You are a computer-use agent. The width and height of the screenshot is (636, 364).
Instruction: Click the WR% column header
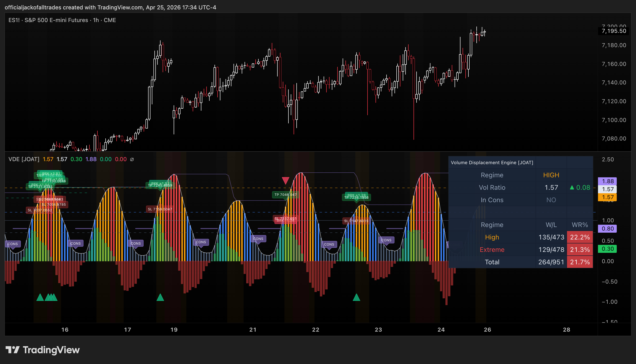580,225
